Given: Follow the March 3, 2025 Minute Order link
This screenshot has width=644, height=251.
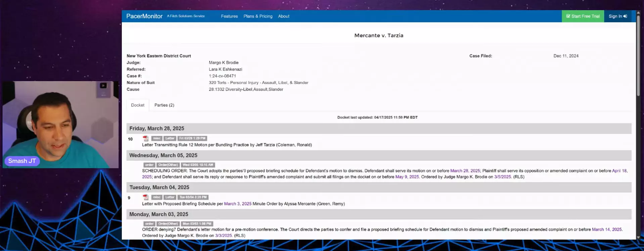Looking at the screenshot, I should tap(238, 204).
